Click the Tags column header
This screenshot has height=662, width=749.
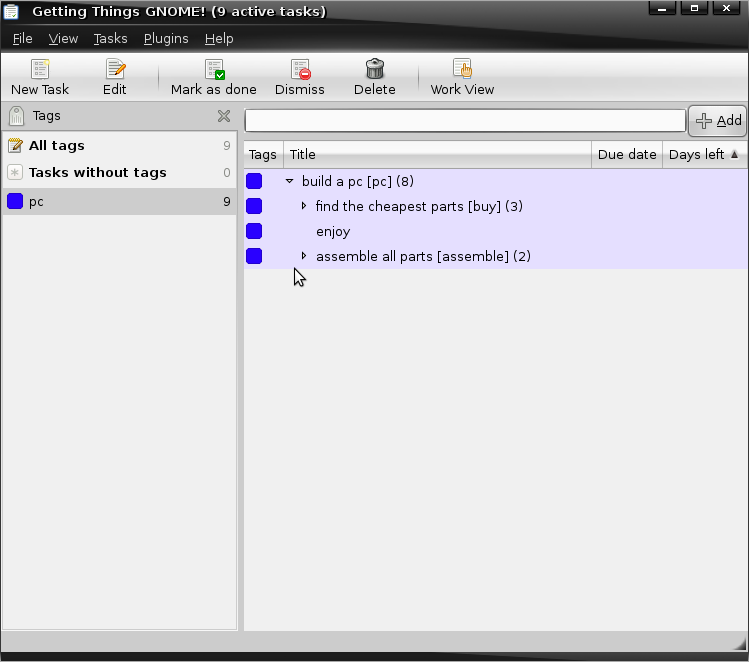coord(263,154)
